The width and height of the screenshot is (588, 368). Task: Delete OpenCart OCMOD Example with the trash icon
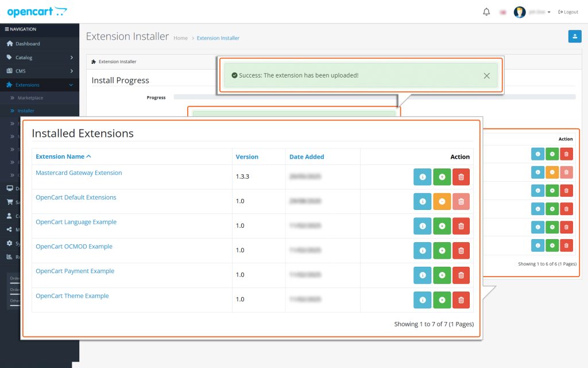(x=461, y=250)
